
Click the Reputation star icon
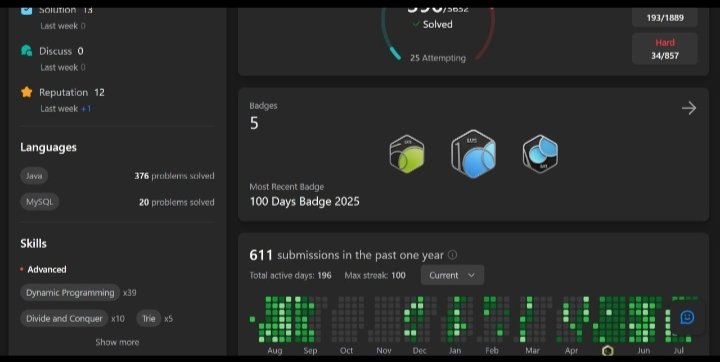click(27, 92)
